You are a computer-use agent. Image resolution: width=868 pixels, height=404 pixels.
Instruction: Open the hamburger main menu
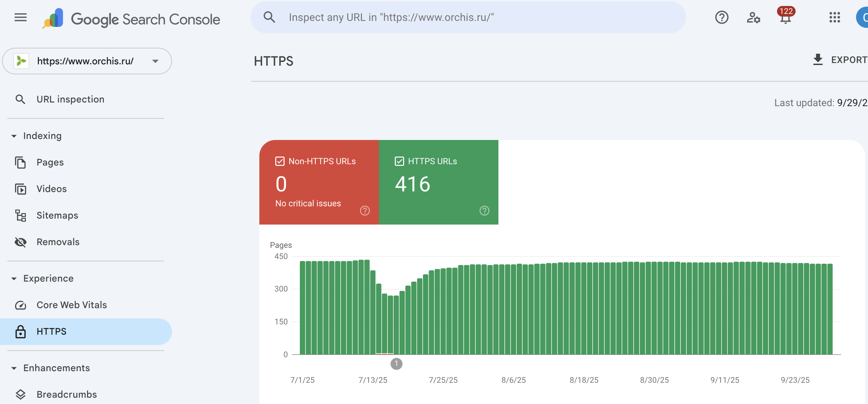21,18
